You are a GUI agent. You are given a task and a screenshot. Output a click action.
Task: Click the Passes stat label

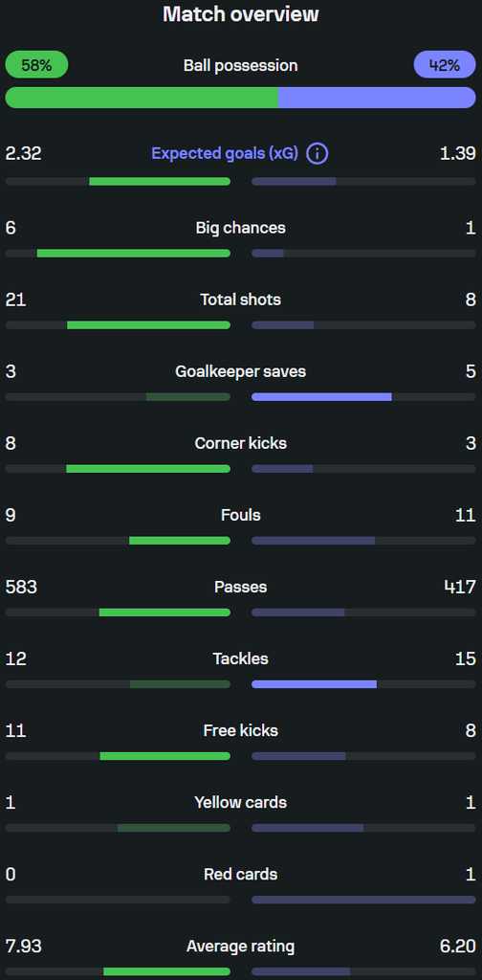(x=240, y=588)
